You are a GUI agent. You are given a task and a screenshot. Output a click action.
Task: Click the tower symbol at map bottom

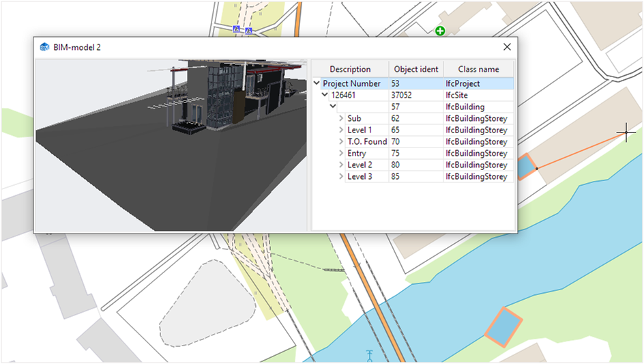[x=369, y=355]
